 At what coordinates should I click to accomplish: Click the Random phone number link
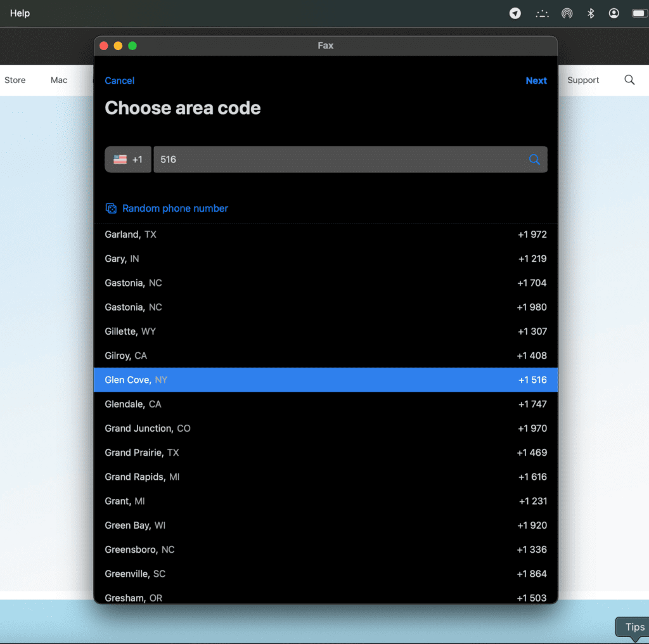(175, 209)
